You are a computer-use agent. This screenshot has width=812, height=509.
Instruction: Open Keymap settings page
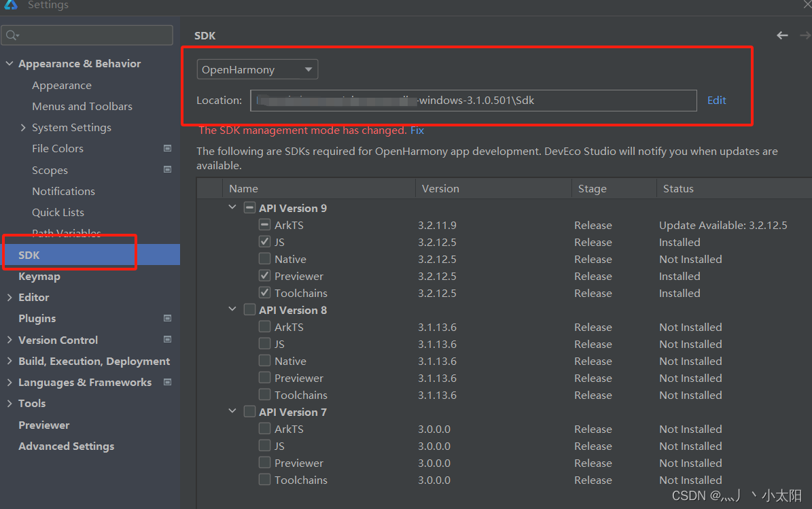(x=39, y=276)
